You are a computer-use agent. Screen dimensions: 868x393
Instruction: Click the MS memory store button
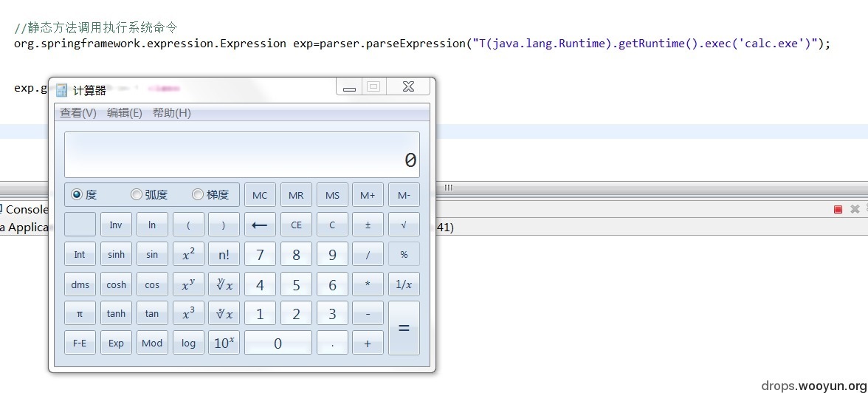tap(332, 195)
